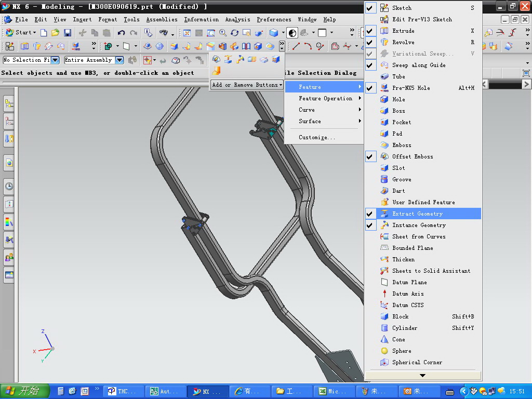Screen dimensions: 532x399
Task: Click the Zoom magnifier icon in toolbar
Action: (x=223, y=33)
